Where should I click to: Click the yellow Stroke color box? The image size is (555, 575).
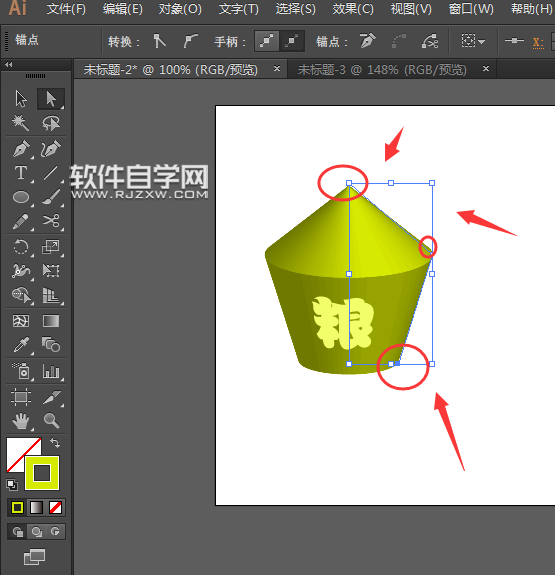42,473
